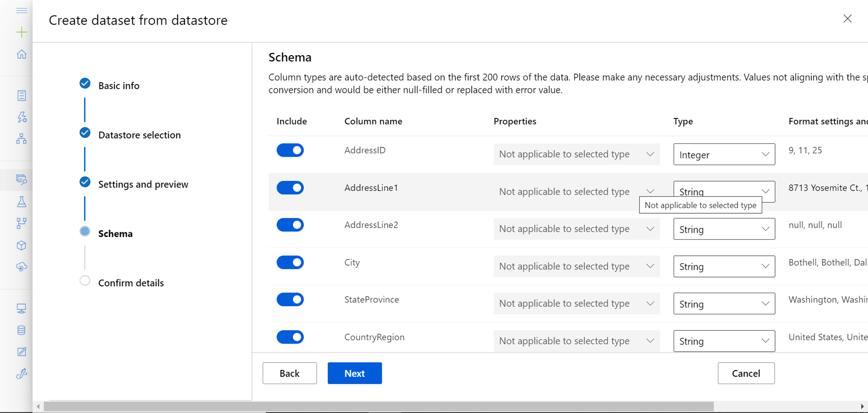
Task: Disable the AddressID include toggle
Action: tap(290, 150)
